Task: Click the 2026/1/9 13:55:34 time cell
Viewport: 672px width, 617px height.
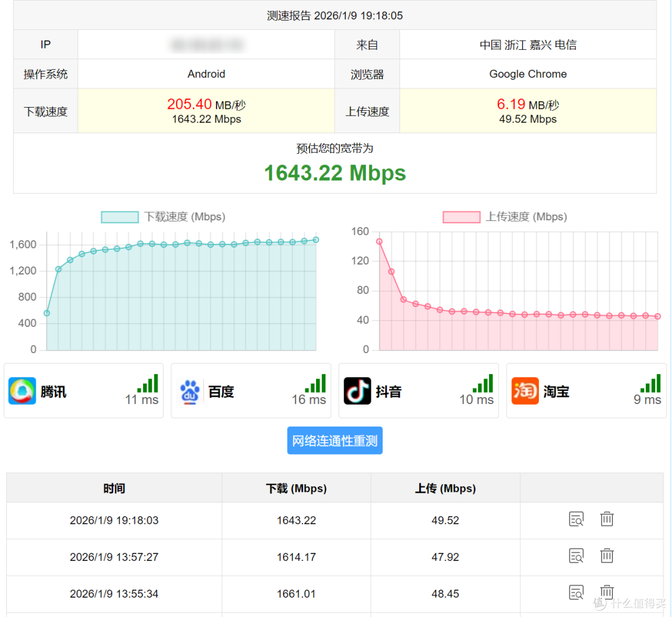Action: (x=114, y=594)
